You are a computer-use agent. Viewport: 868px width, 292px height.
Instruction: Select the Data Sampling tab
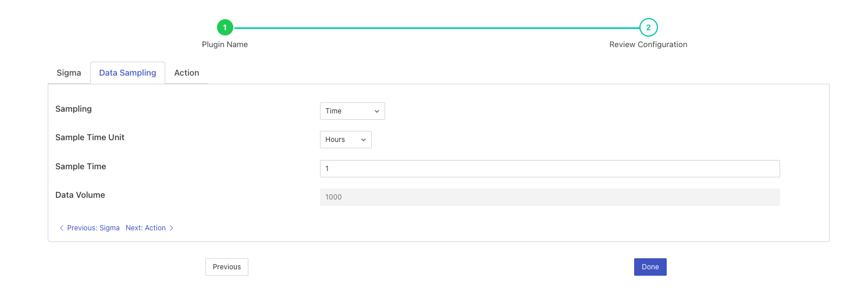pyautogui.click(x=127, y=73)
